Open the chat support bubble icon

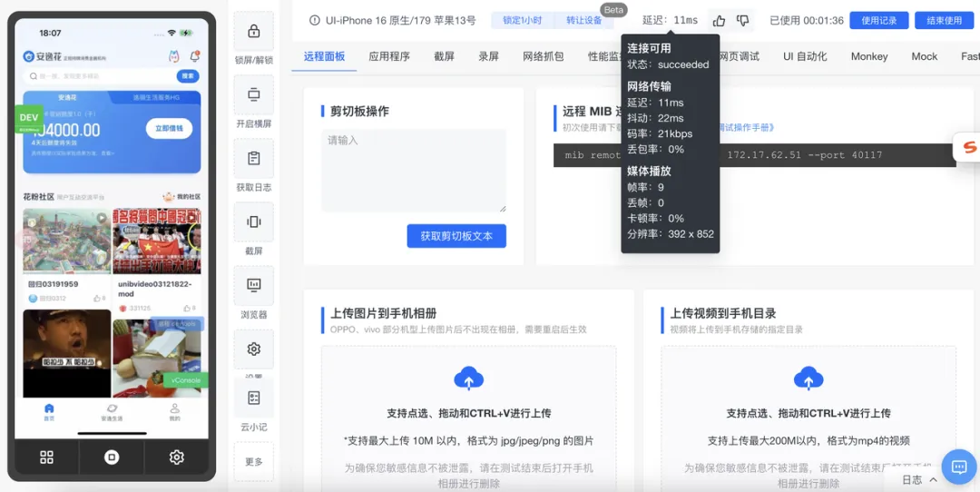[x=959, y=467]
